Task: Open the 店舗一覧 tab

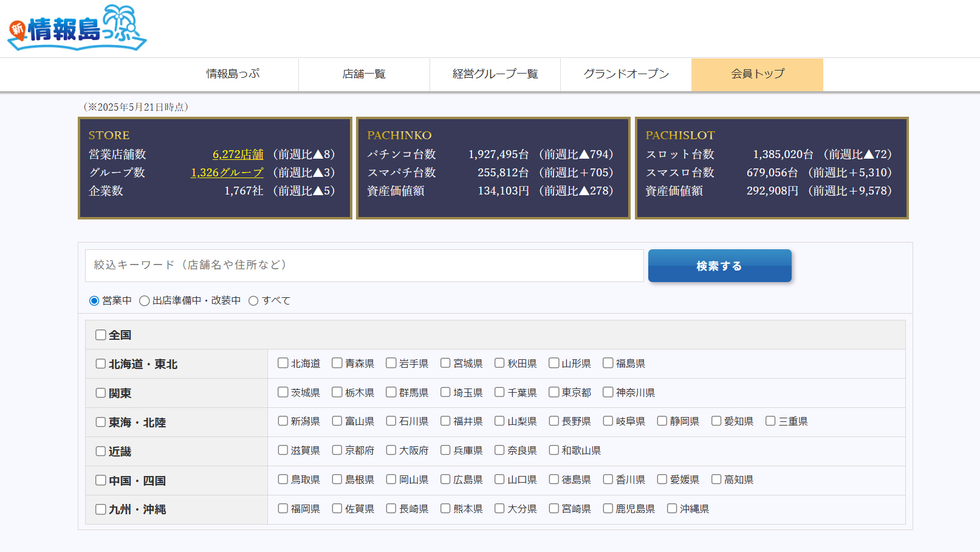Action: [x=364, y=74]
